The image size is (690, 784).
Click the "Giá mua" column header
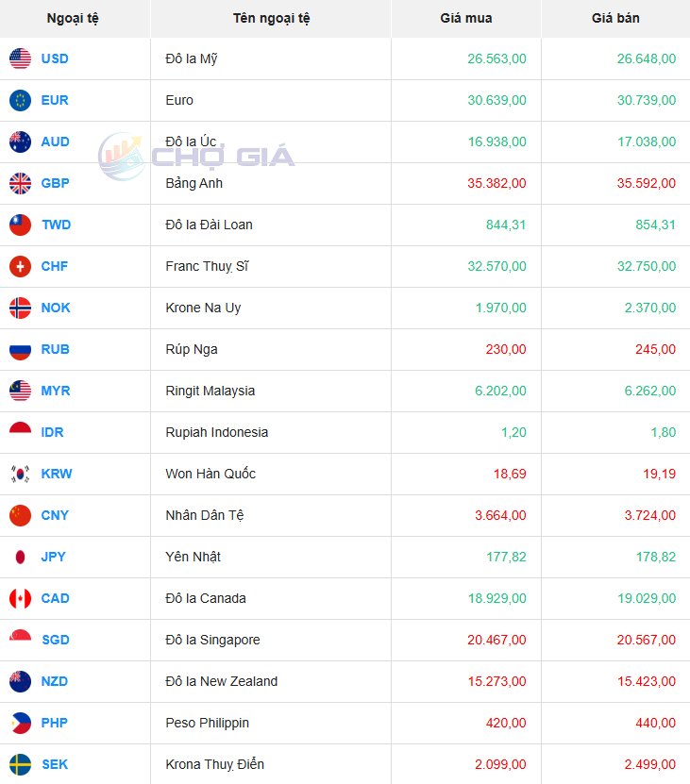pyautogui.click(x=465, y=18)
